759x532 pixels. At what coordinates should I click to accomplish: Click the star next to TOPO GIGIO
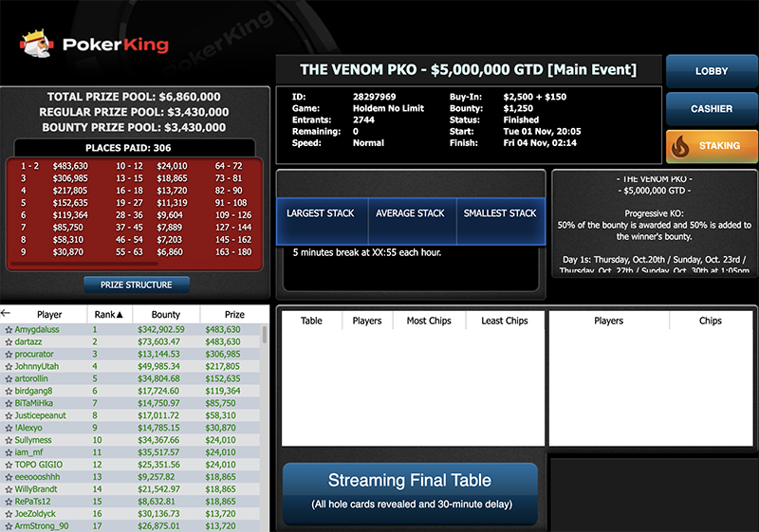9,465
